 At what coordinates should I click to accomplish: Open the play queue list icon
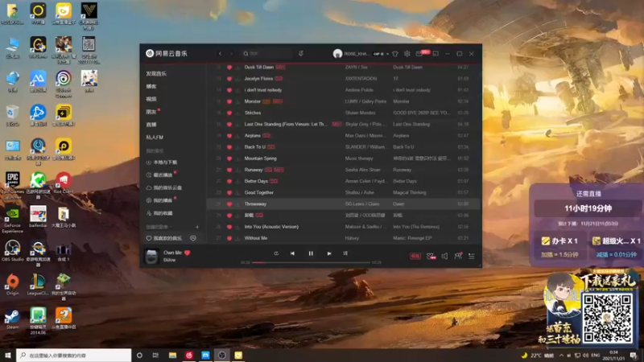[472, 256]
